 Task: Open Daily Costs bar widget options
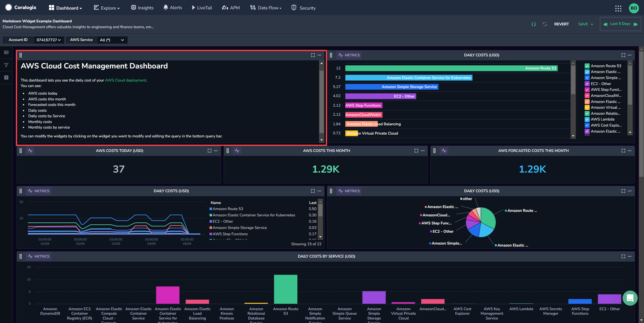point(630,55)
